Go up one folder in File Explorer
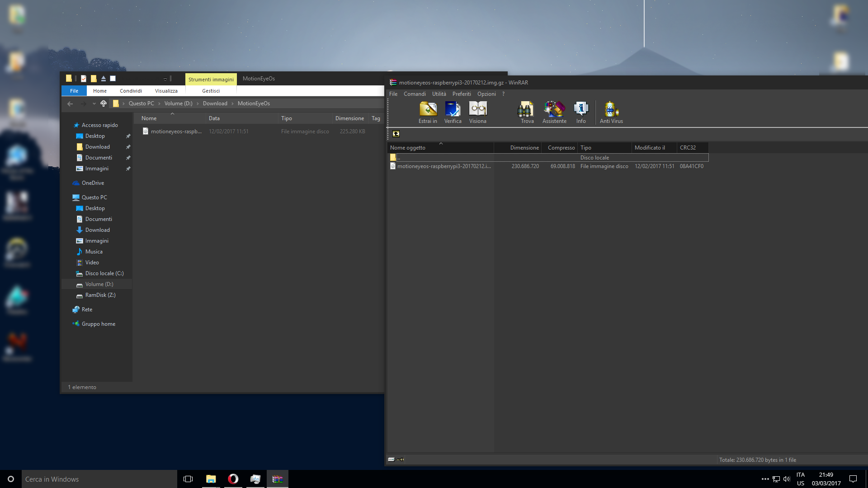Screen dimensions: 868x488 [x=104, y=103]
